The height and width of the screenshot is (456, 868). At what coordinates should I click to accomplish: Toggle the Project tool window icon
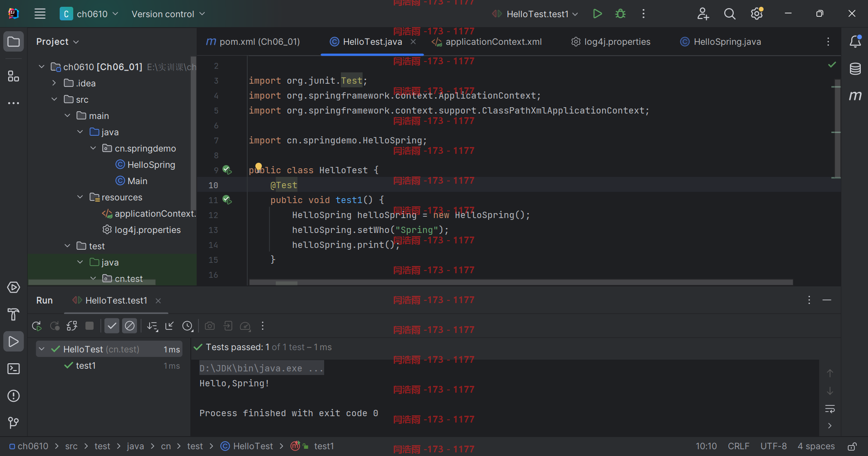[x=14, y=42]
